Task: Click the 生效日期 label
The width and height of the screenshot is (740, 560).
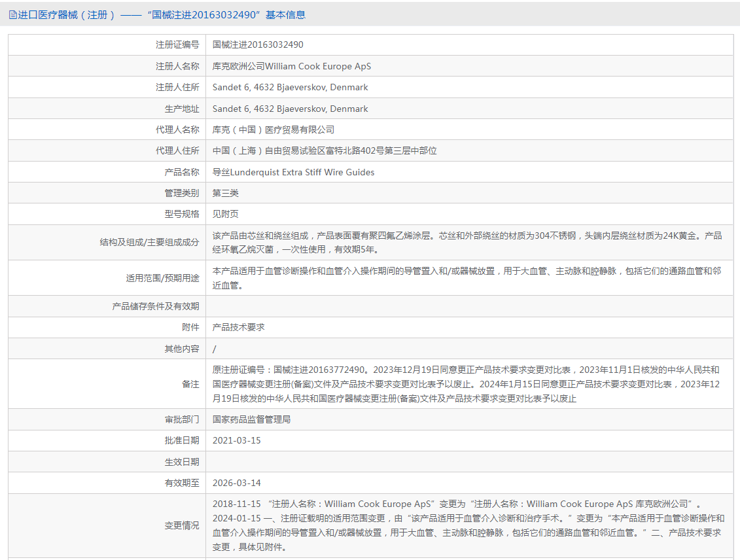Action: click(x=182, y=462)
